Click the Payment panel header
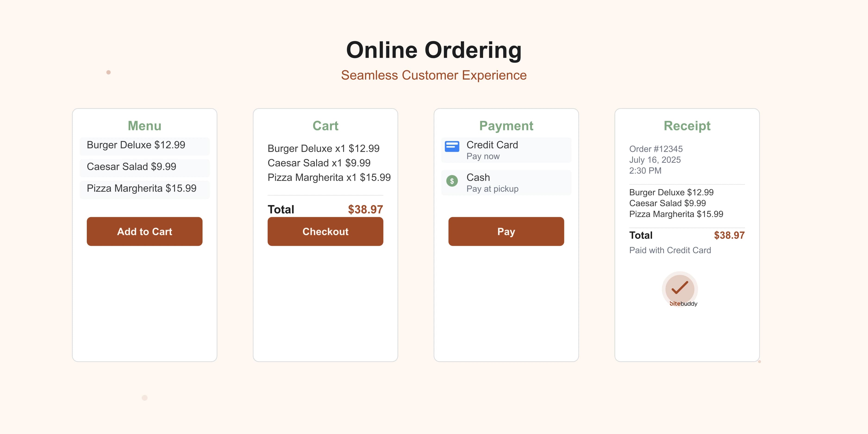868x434 pixels. point(506,126)
